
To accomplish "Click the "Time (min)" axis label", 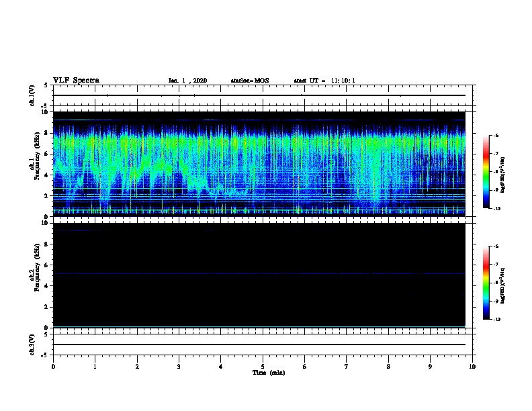I will point(269,373).
